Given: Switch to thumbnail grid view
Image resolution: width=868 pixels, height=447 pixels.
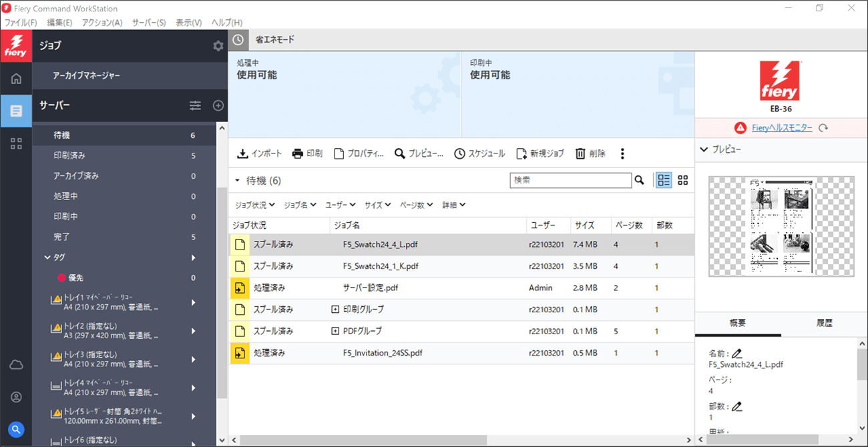Looking at the screenshot, I should click(x=682, y=180).
